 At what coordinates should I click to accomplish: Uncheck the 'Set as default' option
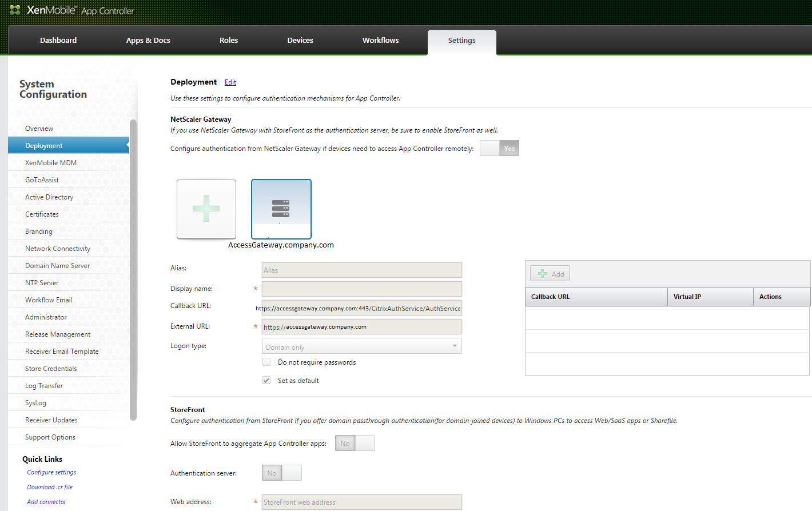coord(266,380)
